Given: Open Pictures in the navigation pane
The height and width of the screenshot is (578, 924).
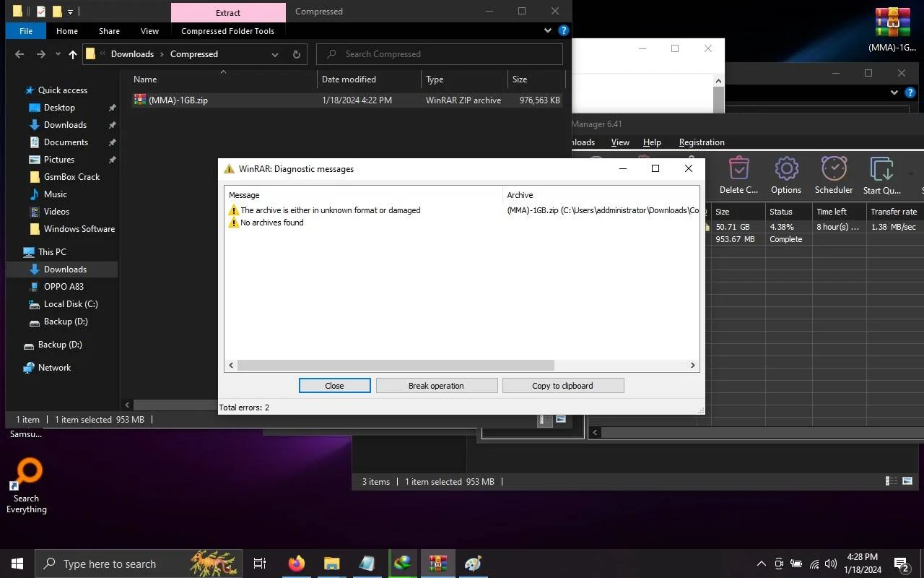Looking at the screenshot, I should tap(59, 160).
